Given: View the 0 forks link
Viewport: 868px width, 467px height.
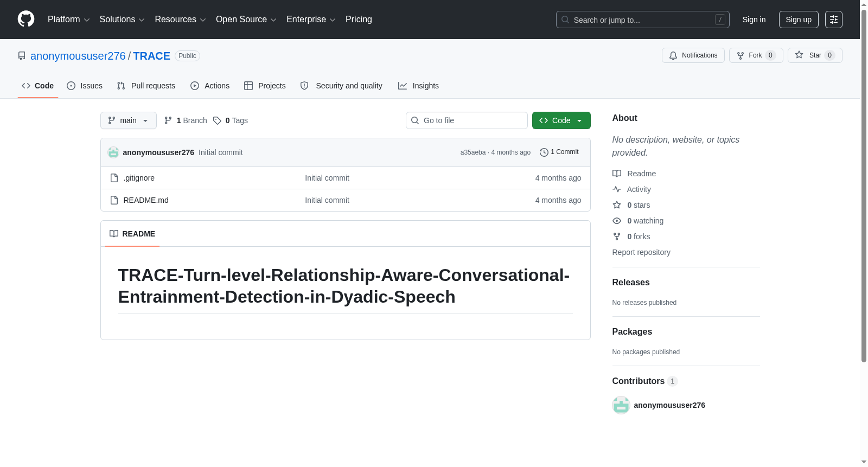Looking at the screenshot, I should [x=631, y=236].
